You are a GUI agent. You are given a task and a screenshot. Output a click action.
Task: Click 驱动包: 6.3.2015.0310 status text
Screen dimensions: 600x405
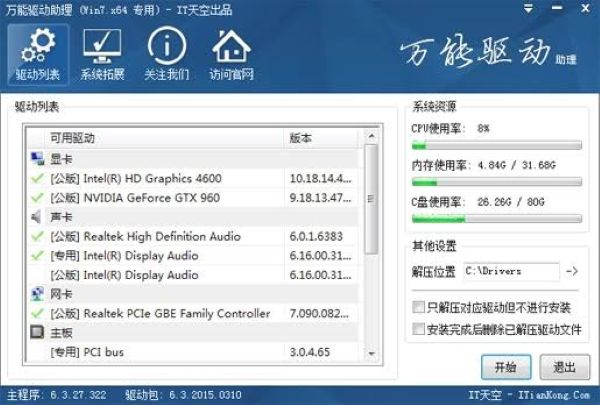tap(183, 395)
